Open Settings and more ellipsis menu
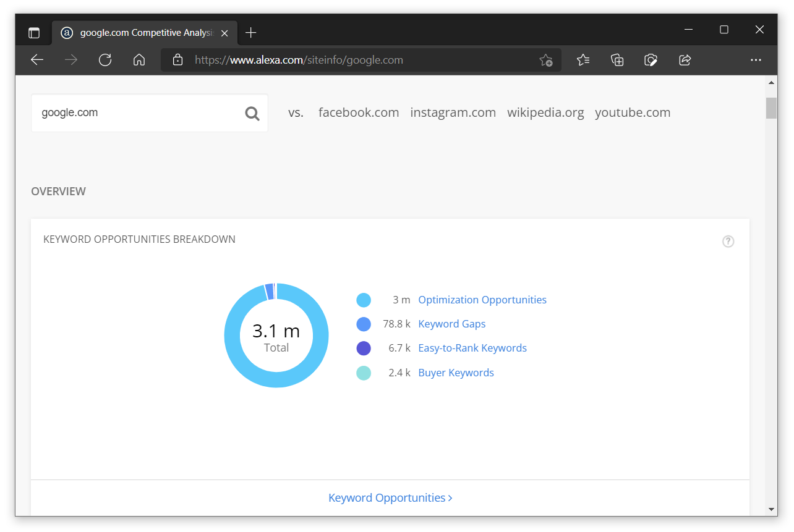 [756, 60]
